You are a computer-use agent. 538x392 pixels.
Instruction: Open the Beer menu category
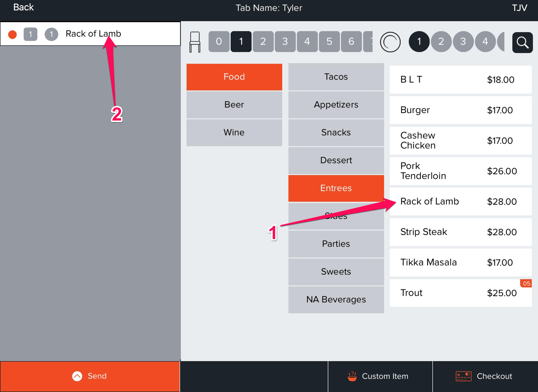(x=234, y=105)
